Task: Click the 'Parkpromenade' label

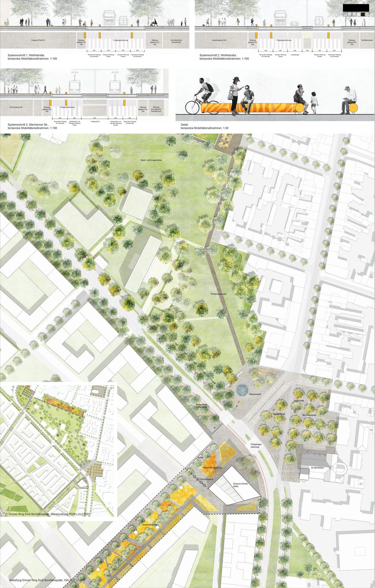Action: pyautogui.click(x=218, y=294)
